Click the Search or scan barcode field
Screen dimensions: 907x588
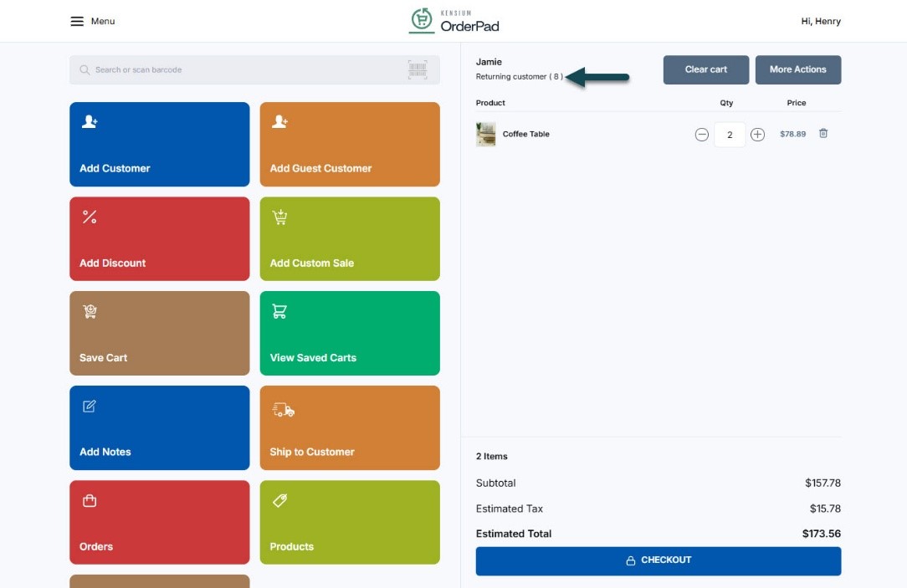tap(254, 70)
